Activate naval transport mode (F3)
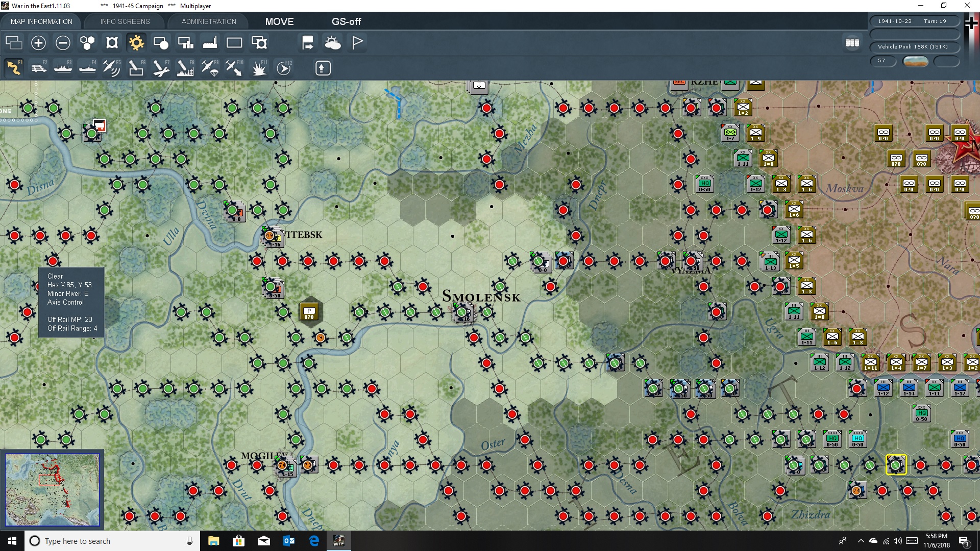Screen dimensions: 980x551 (63, 68)
